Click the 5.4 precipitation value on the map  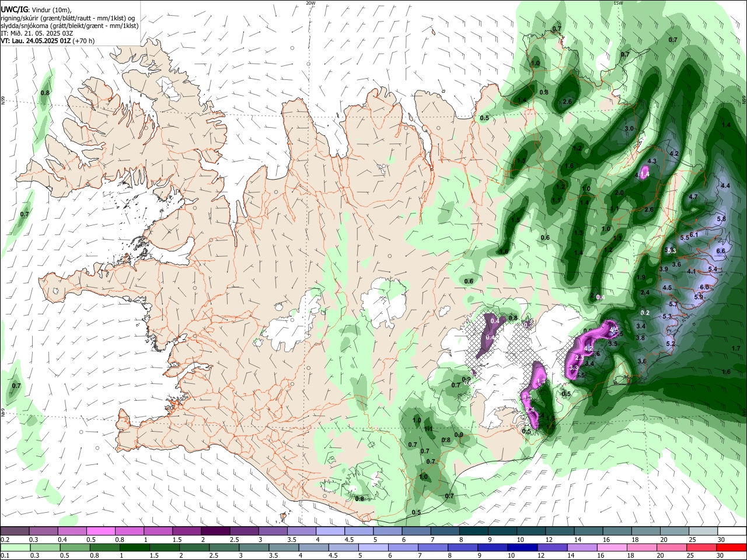tap(713, 269)
